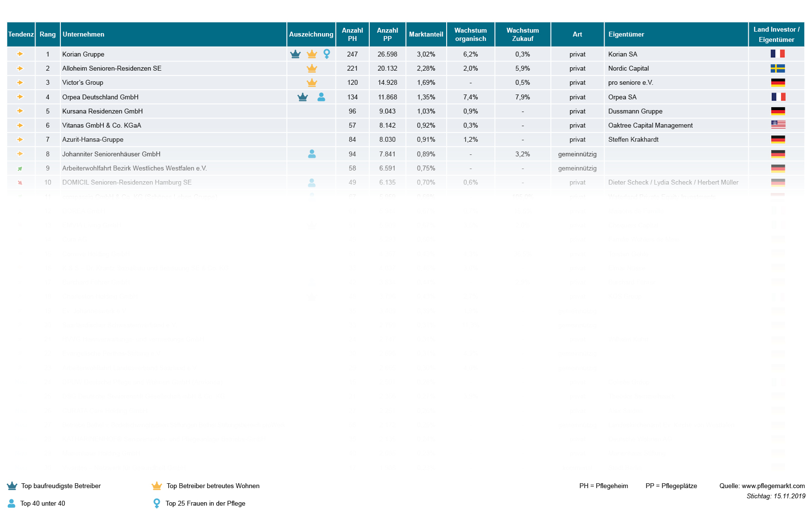Screen dimensions: 812x530
Task: Click the French flag for Orpea SA
Action: 778,97
